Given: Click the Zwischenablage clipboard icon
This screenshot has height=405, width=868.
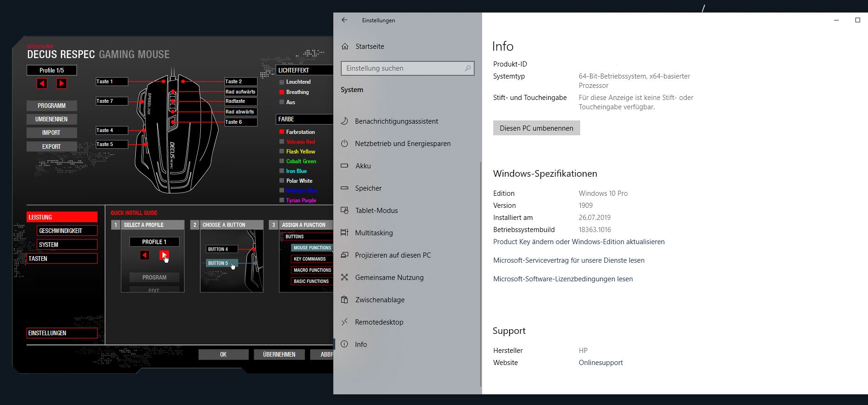Looking at the screenshot, I should point(345,299).
